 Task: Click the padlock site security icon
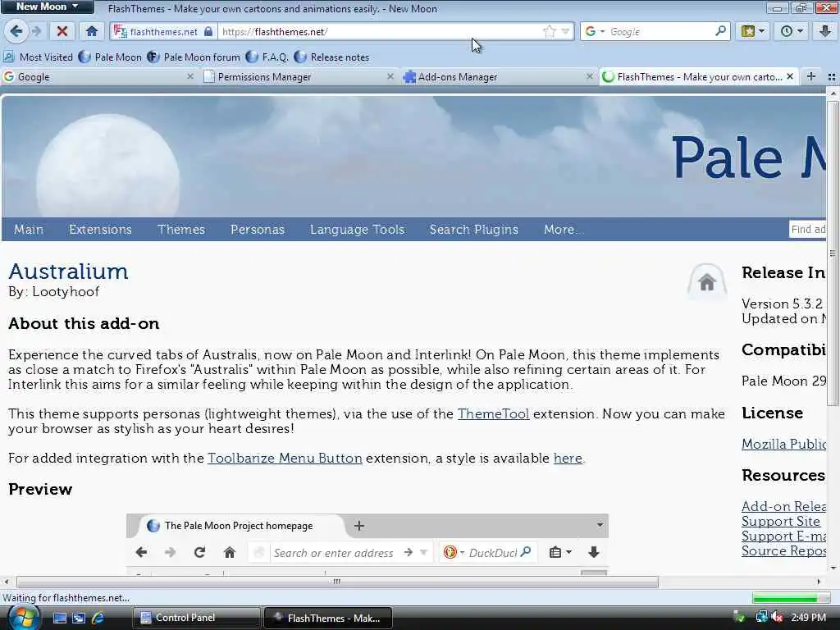click(208, 32)
